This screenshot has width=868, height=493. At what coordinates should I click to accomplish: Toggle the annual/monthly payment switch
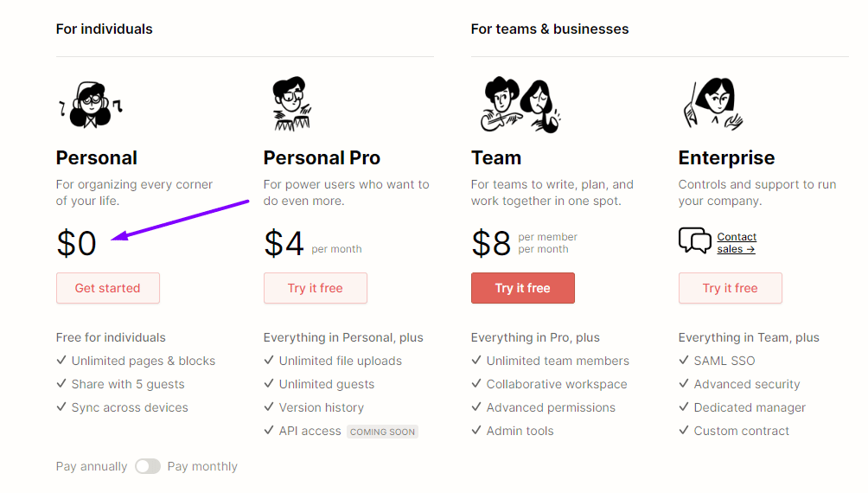pyautogui.click(x=147, y=466)
